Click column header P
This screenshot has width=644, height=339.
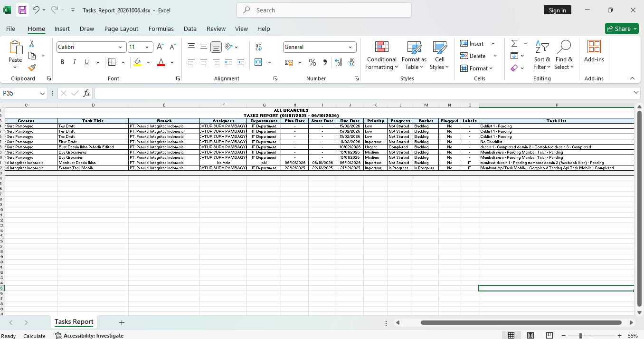point(557,105)
